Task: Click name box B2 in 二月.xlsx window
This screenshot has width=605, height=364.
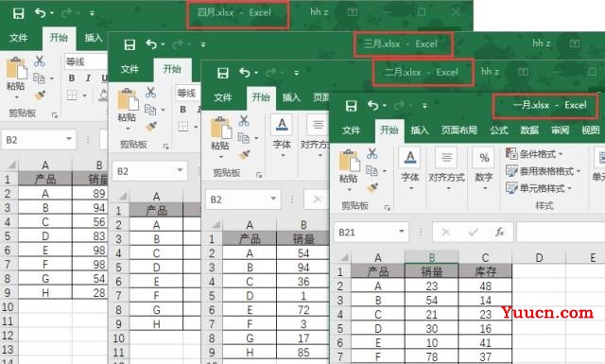Action: point(237,199)
